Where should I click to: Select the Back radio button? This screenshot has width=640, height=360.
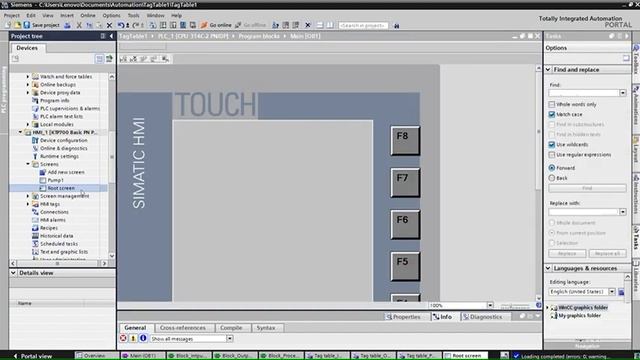tap(552, 178)
